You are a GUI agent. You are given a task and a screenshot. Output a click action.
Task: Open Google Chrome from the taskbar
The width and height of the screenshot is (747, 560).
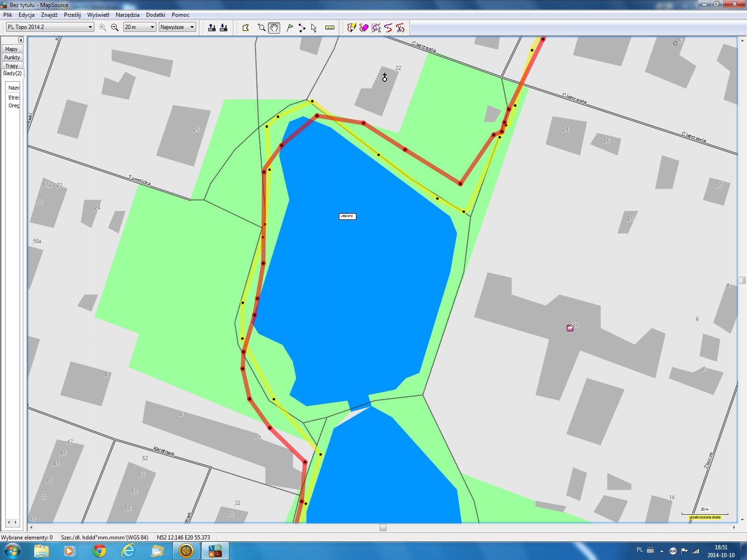(x=99, y=551)
